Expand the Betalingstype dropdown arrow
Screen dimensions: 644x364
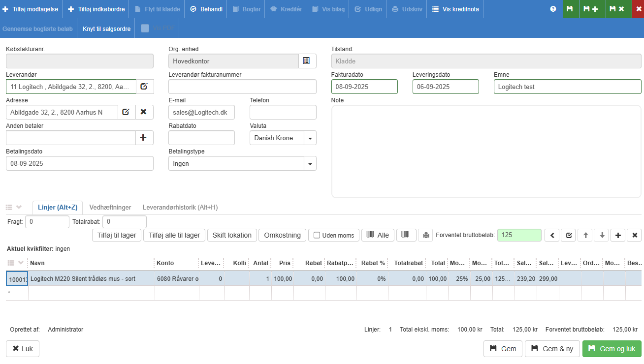310,164
